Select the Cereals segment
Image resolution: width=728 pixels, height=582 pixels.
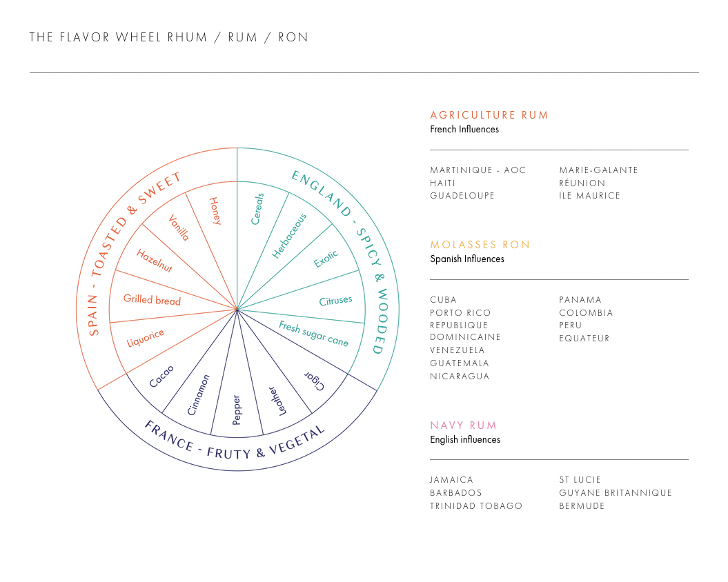(x=257, y=209)
